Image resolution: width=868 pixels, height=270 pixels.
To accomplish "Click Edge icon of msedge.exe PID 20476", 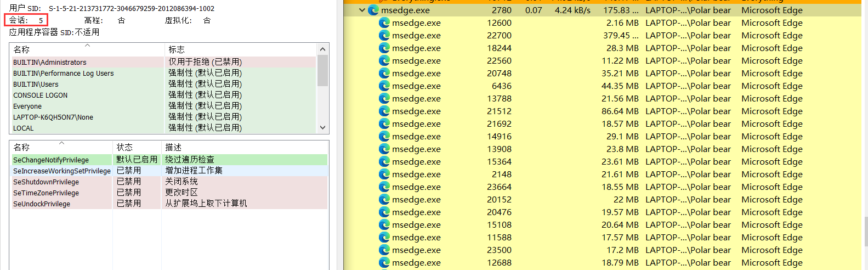I will click(384, 212).
